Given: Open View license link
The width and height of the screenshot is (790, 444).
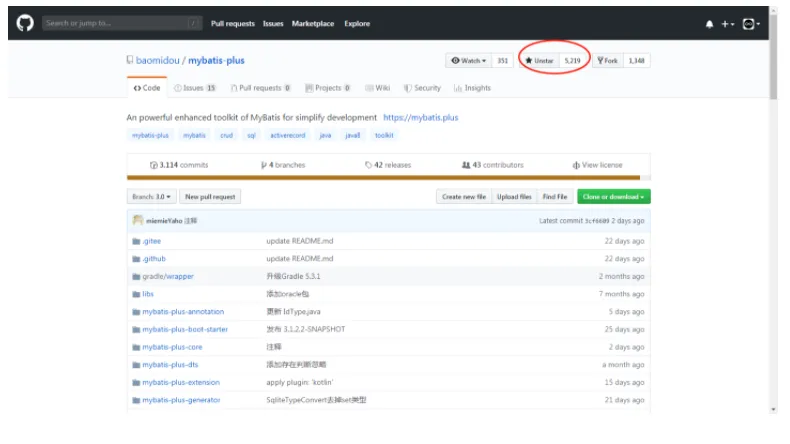Looking at the screenshot, I should [x=598, y=165].
